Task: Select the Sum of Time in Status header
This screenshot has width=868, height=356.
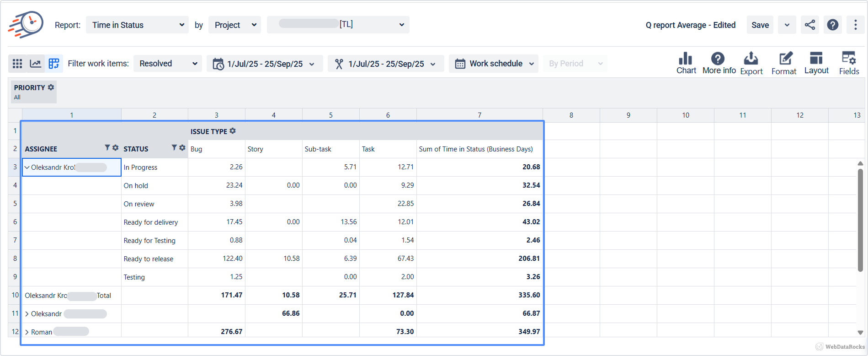Action: coord(479,149)
